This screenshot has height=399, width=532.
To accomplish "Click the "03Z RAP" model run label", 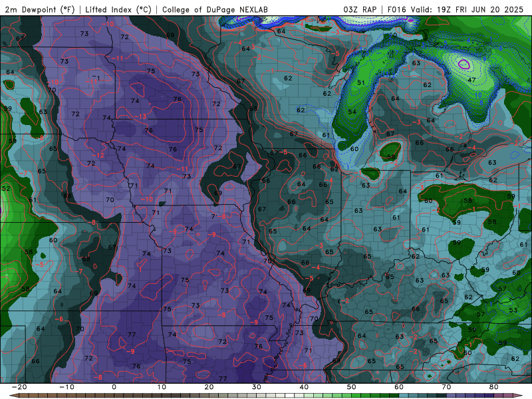I will [360, 9].
